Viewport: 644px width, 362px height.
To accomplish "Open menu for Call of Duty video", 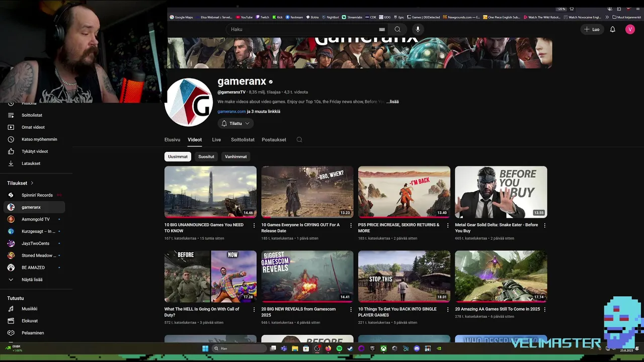I will [x=254, y=310].
